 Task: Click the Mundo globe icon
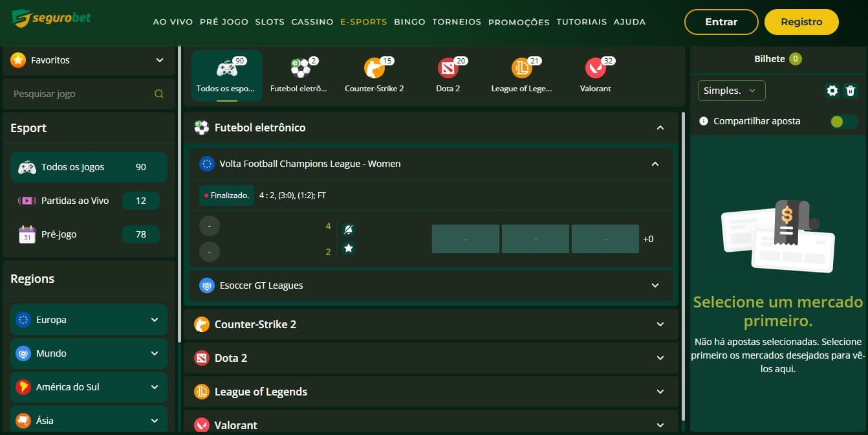pos(23,353)
